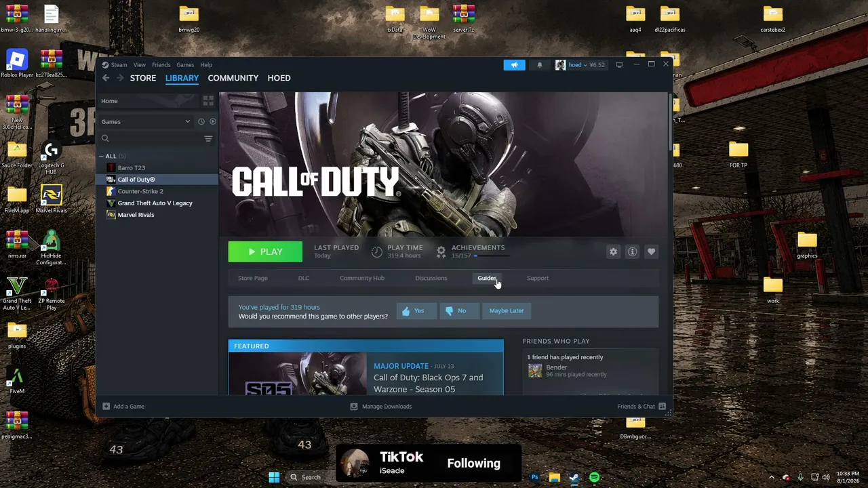868x488 pixels.
Task: Open Call of Duty manage settings gear
Action: click(613, 251)
